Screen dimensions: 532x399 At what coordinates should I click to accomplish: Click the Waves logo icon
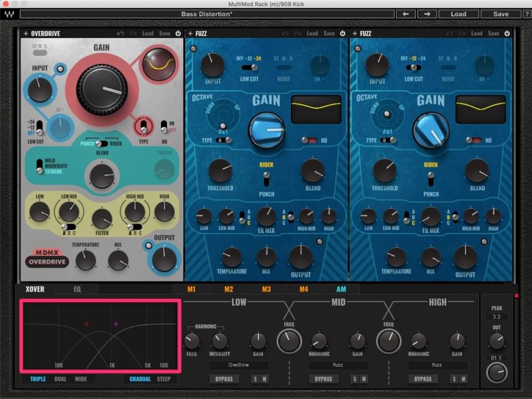pos(9,14)
